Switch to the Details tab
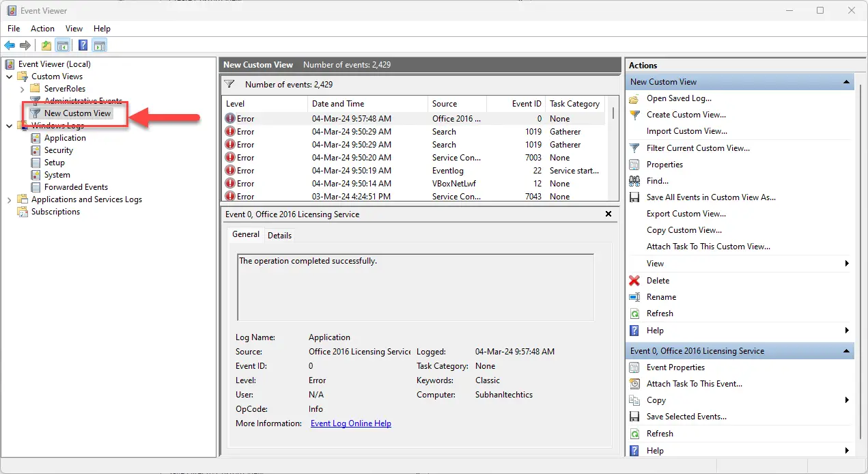Viewport: 868px width, 474px height. pyautogui.click(x=279, y=236)
